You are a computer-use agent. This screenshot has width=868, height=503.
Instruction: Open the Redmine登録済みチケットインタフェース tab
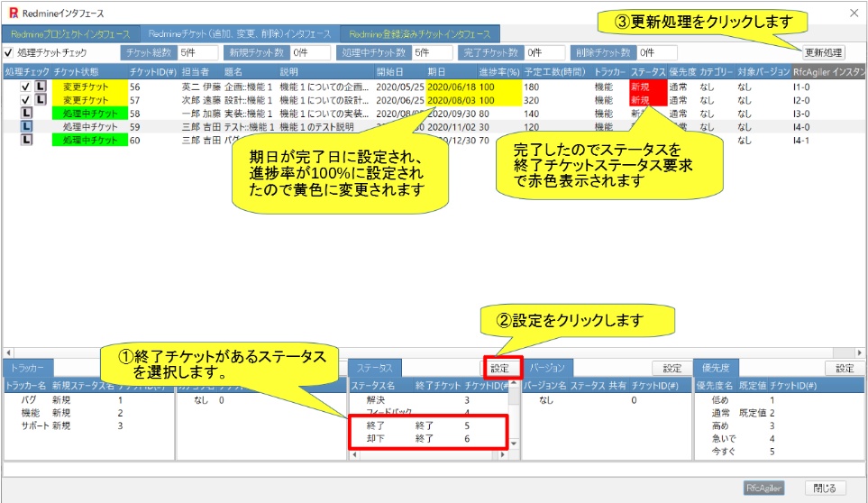coord(420,33)
